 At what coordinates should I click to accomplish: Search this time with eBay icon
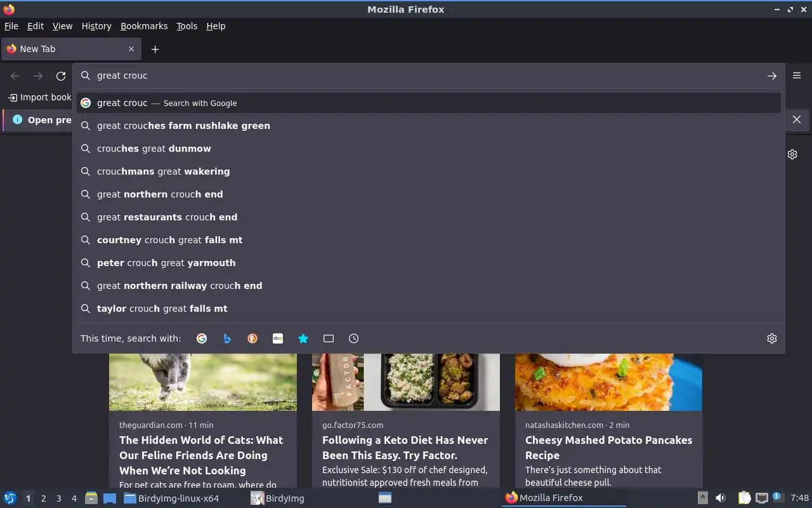[x=278, y=338]
